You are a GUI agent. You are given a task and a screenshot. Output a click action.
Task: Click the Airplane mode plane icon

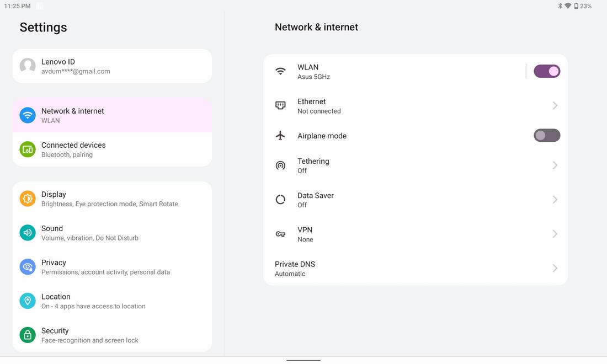point(280,135)
